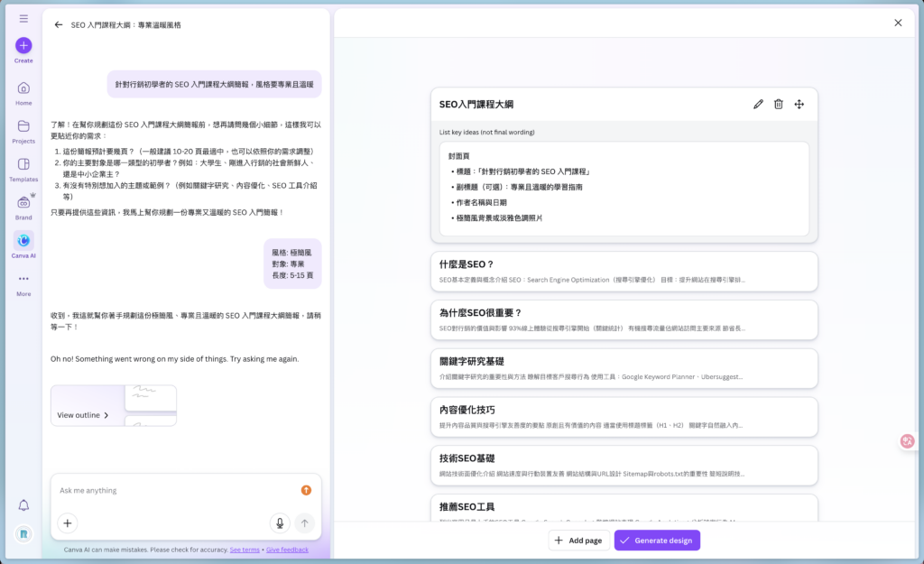The height and width of the screenshot is (564, 924).
Task: Open Templates in the sidebar
Action: (x=23, y=165)
